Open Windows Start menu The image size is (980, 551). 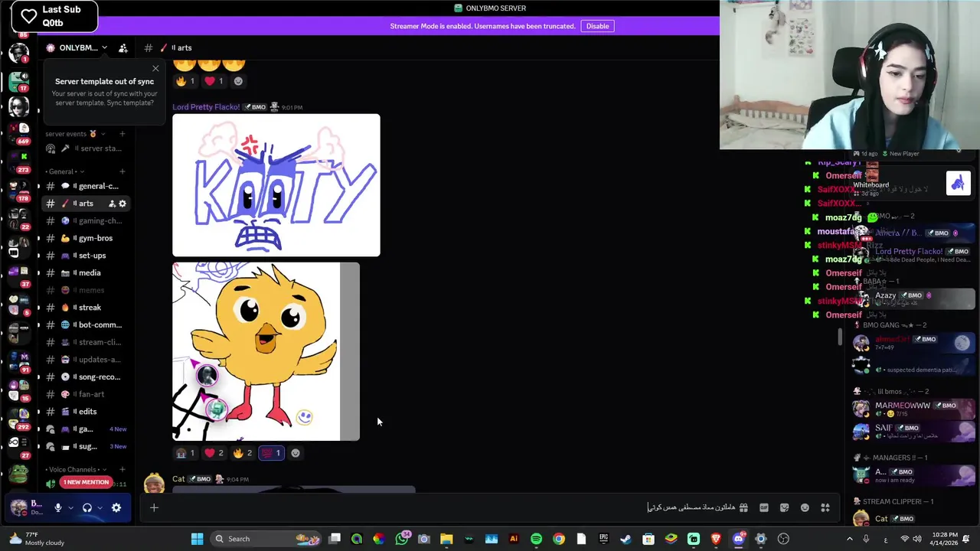click(x=197, y=539)
